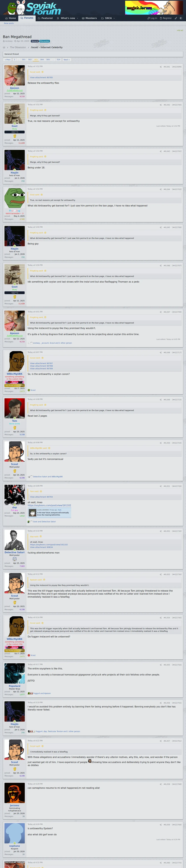The width and height of the screenshot is (186, 868).
Task: Open Goot's username on post #6,042
Action: tap(14, 126)
